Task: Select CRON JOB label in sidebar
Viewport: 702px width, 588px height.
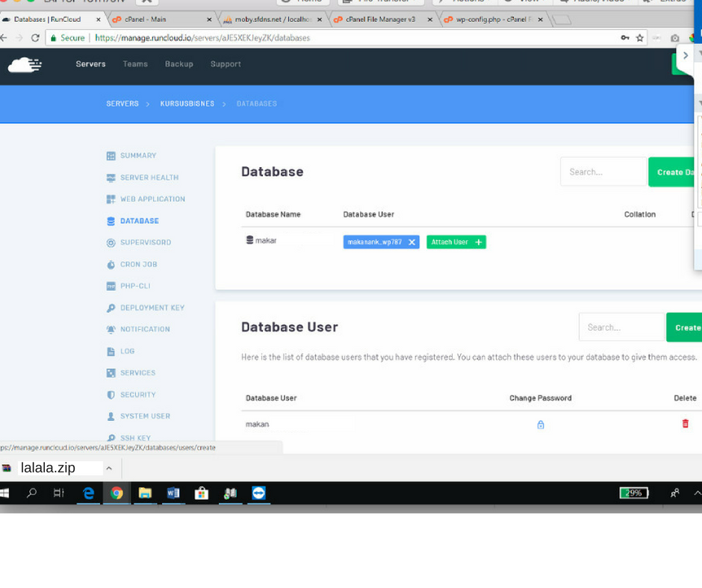Action: [138, 264]
